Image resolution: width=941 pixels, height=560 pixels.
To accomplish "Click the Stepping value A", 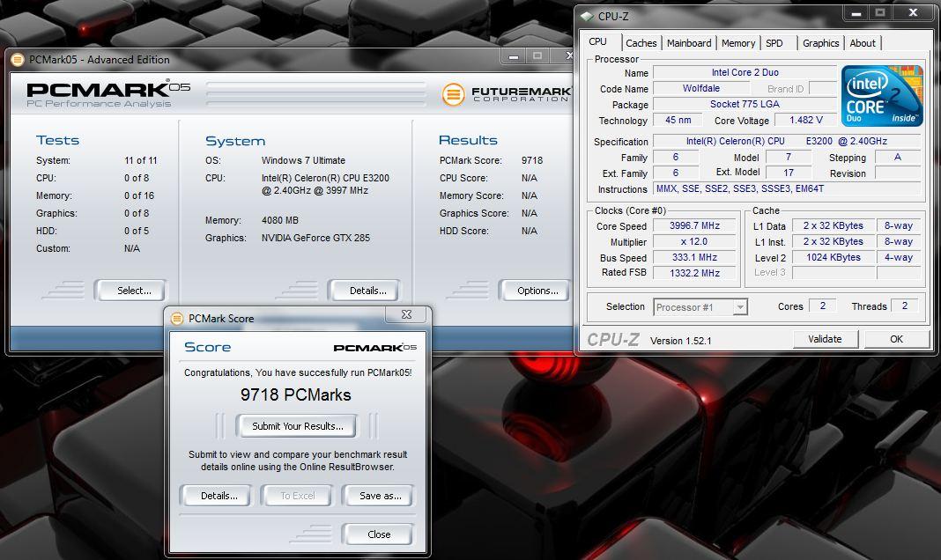I will [x=898, y=157].
